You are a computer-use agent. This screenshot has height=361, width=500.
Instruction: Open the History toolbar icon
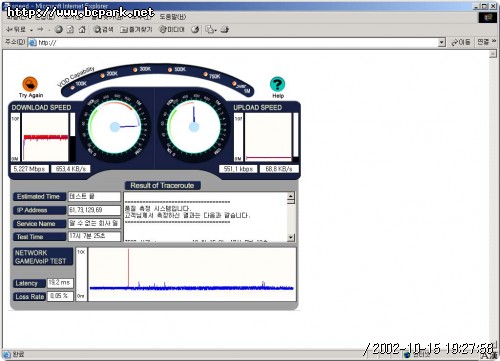pos(195,30)
